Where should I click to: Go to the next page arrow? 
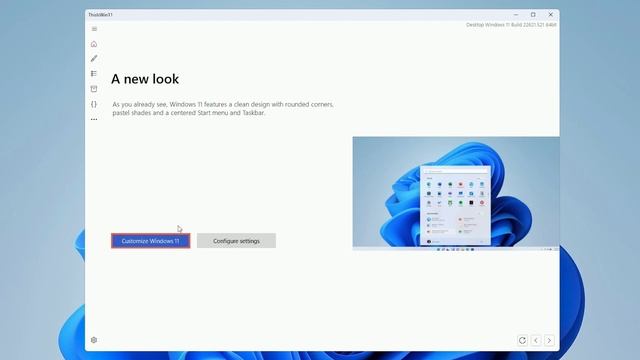pos(549,340)
